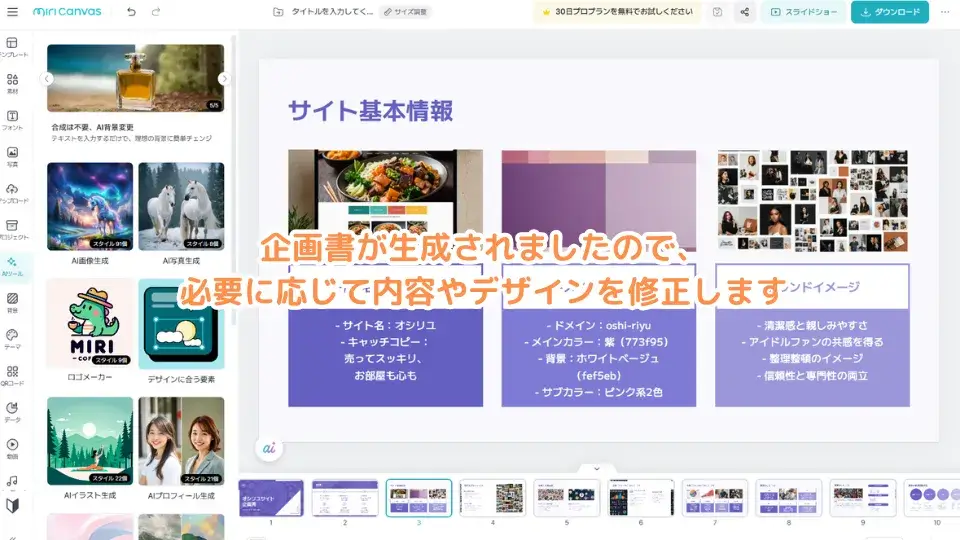Select slide thumbnail 3

[419, 498]
